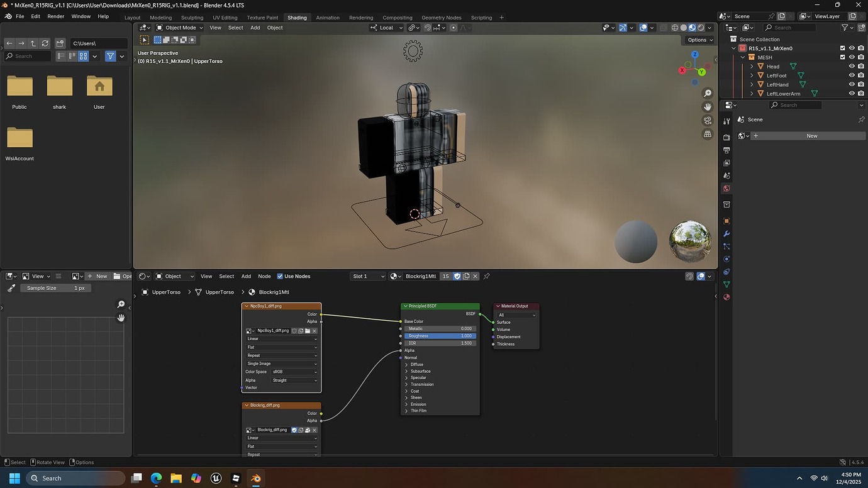
Task: Open the Node menu in shader editor
Action: 264,276
